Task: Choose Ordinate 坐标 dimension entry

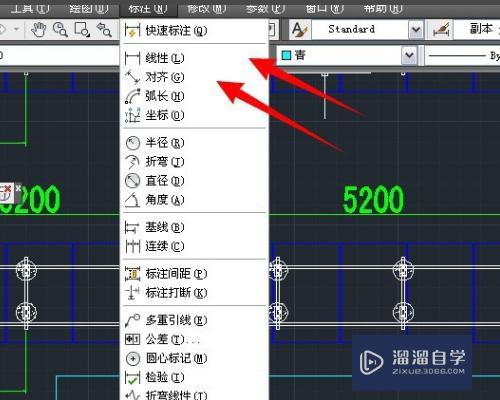Action: (194, 115)
